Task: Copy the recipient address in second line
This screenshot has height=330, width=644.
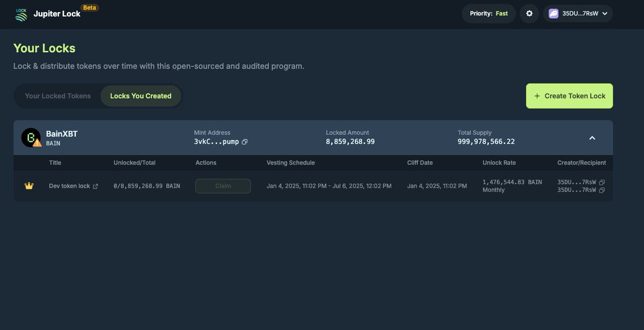Action: (x=602, y=190)
